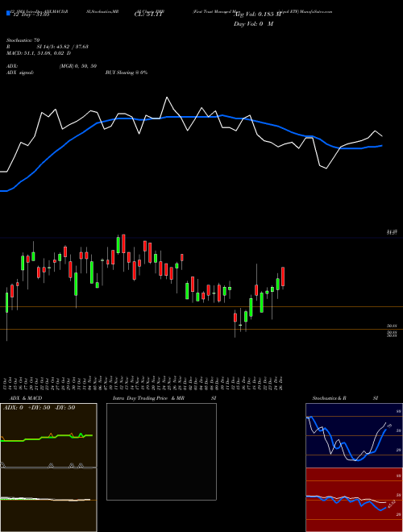Click the "Day Vol: 0 M" value
The image size is (403, 532).
(x=253, y=24)
